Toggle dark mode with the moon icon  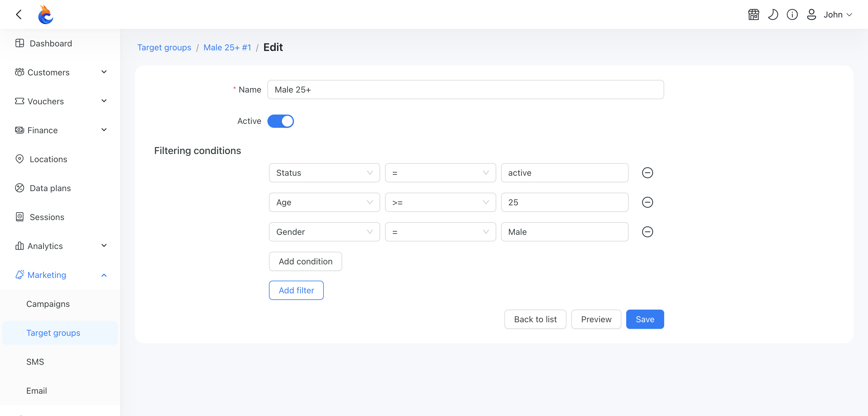[x=773, y=14]
